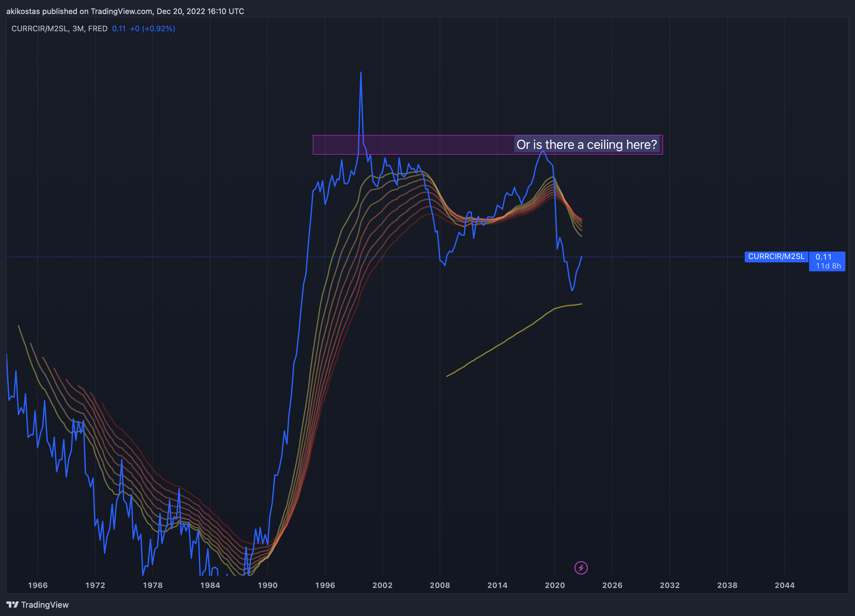Click the 2038 label on time axis
This screenshot has width=855, height=616.
(x=727, y=585)
